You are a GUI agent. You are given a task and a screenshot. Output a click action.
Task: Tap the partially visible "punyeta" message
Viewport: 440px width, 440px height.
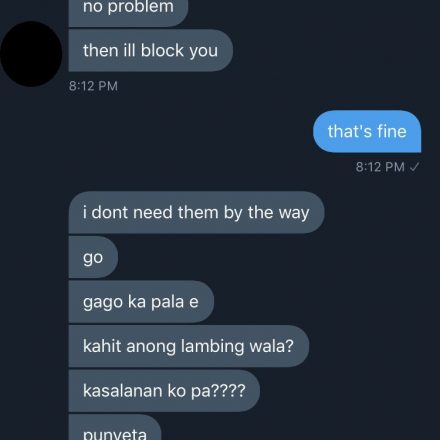(x=115, y=428)
